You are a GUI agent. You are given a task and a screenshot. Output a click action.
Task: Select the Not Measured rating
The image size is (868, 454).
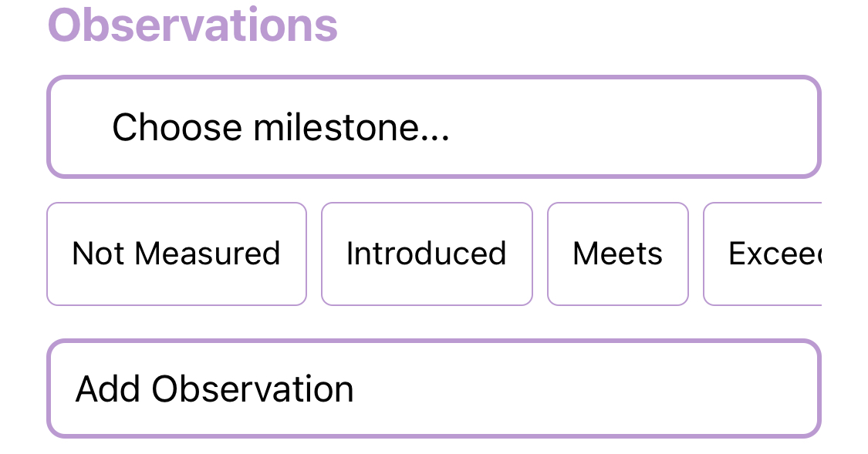pyautogui.click(x=177, y=254)
